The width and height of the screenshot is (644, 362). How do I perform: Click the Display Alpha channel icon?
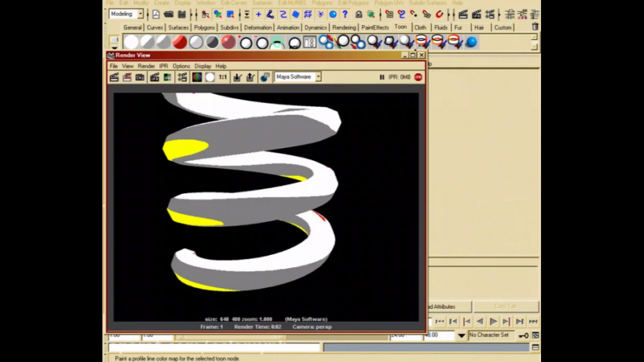(210, 77)
